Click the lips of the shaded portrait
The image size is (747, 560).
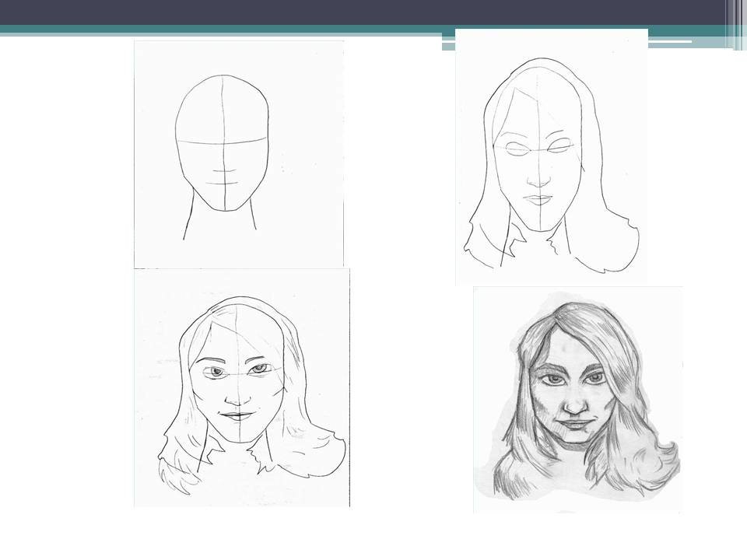(575, 425)
